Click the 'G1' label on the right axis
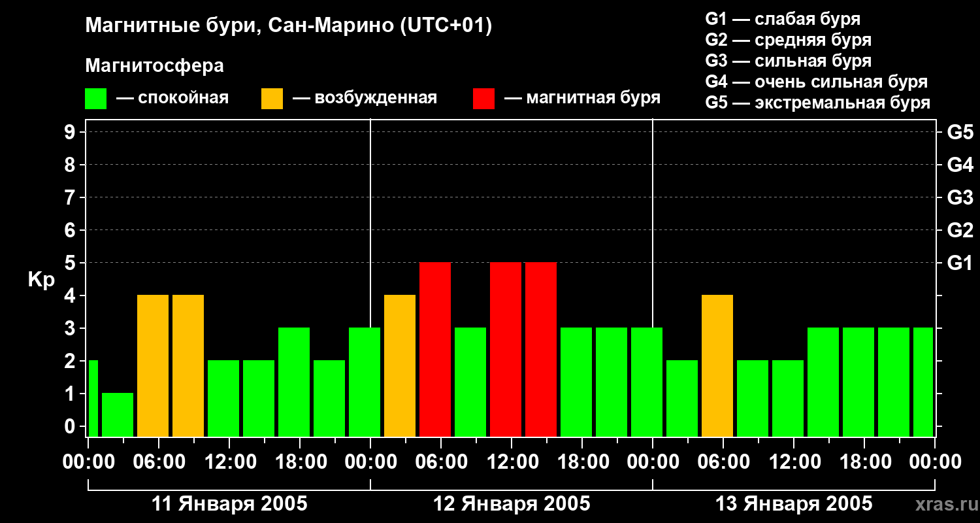The image size is (980, 523). [x=960, y=263]
